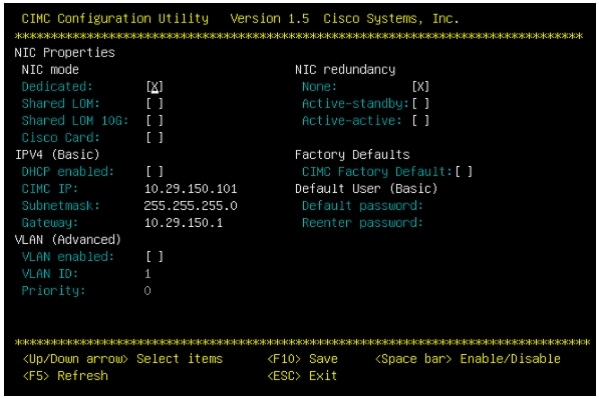The image size is (599, 399).
Task: Check the Shared LOM 10G option
Action: pos(155,120)
